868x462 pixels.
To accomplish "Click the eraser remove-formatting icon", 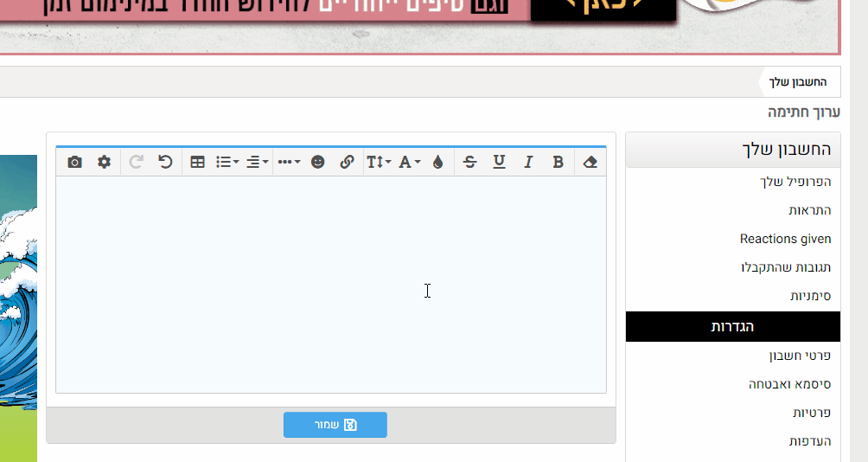I will pyautogui.click(x=590, y=162).
